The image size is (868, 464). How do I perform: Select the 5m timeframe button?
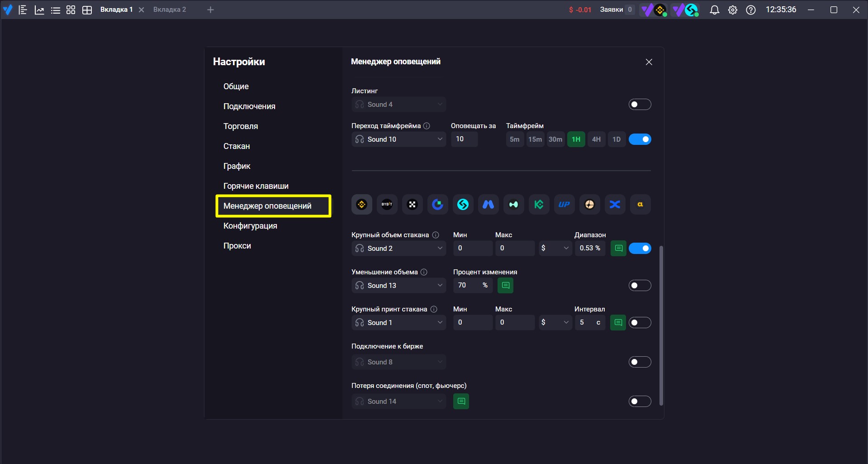pyautogui.click(x=515, y=139)
